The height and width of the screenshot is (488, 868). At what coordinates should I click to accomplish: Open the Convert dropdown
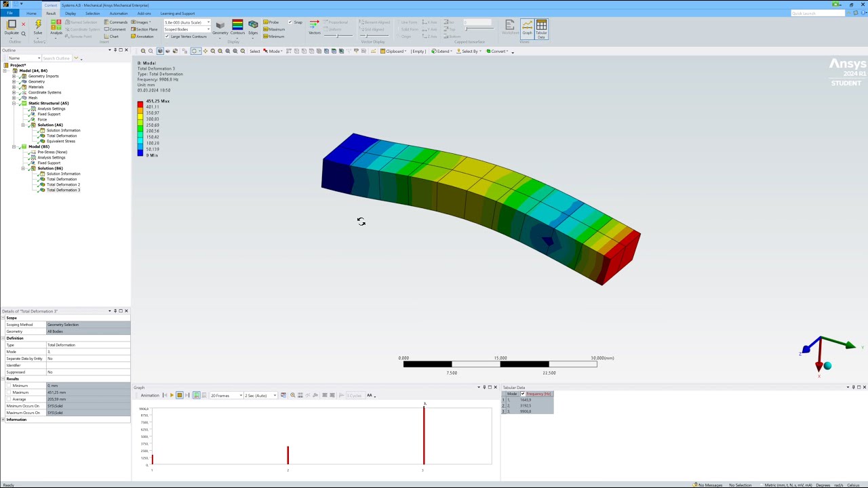click(x=499, y=52)
